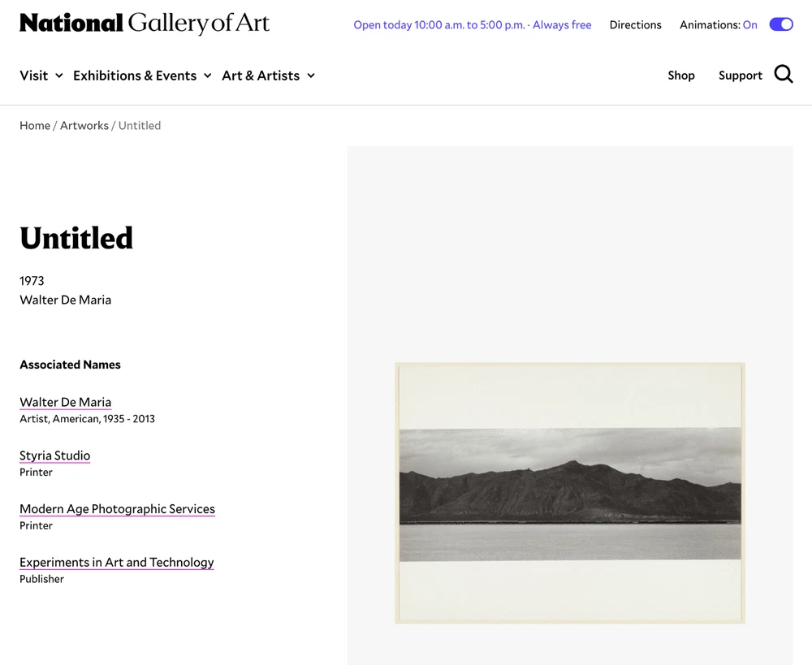
Task: Click the National Gallery of Art logo
Action: click(x=145, y=24)
